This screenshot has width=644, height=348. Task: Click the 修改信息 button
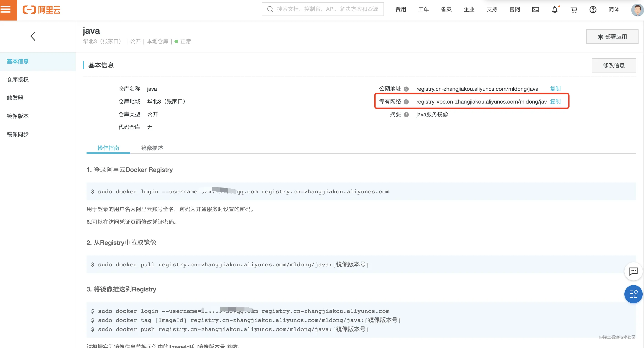coord(614,66)
